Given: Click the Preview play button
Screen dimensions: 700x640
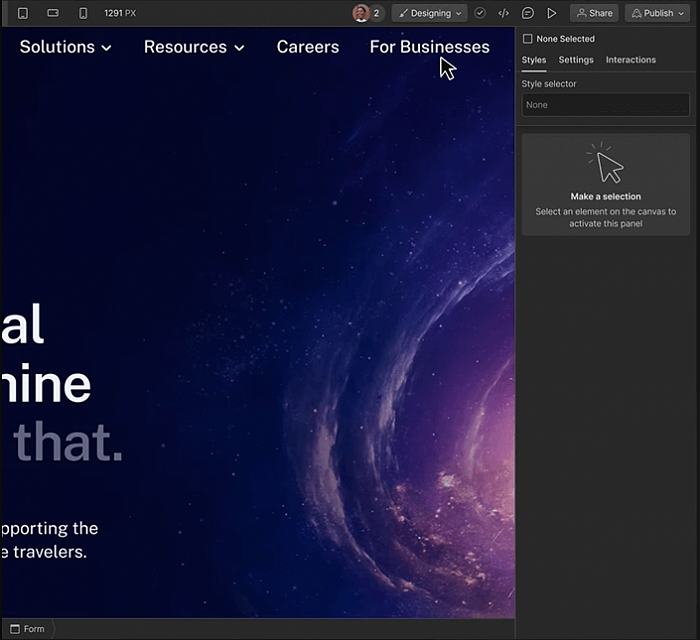Looking at the screenshot, I should [x=552, y=13].
